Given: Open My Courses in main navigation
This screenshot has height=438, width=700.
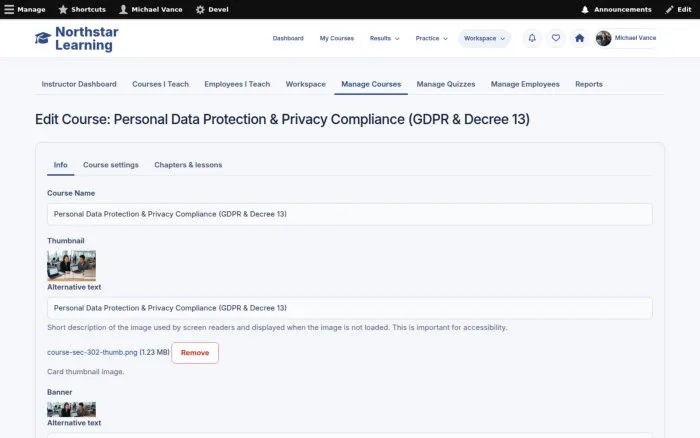Looking at the screenshot, I should 337,38.
